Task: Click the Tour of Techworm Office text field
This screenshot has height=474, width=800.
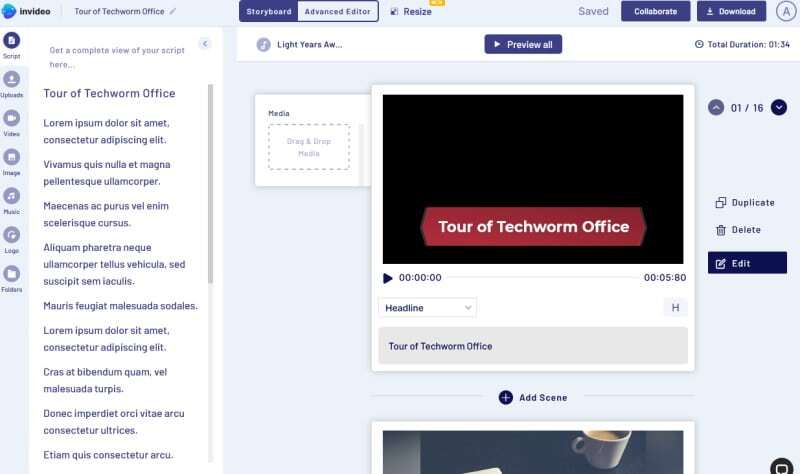Action: pyautogui.click(x=533, y=346)
